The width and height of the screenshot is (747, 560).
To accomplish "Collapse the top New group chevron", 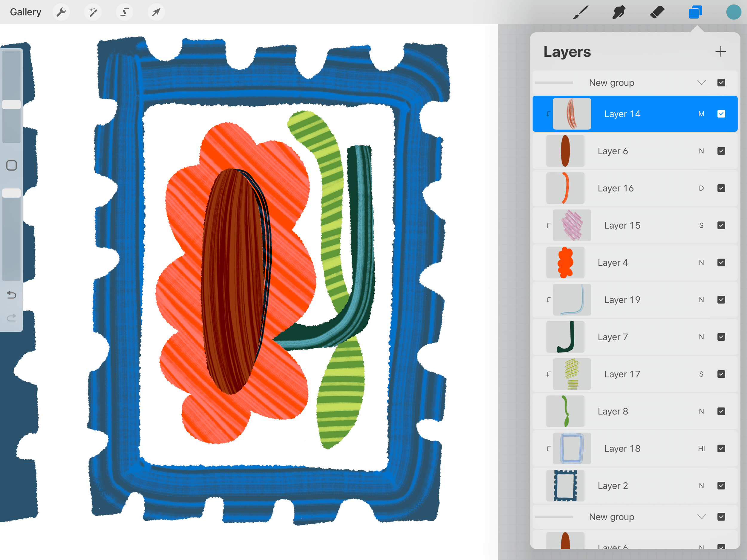I will (x=701, y=82).
